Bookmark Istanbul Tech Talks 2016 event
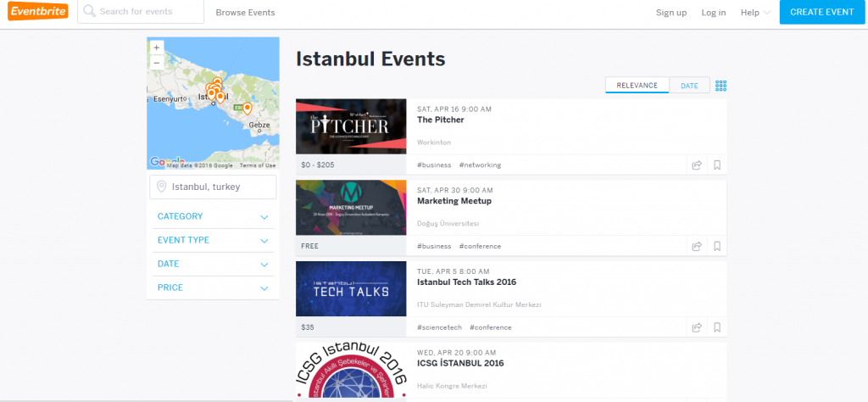 [x=717, y=327]
